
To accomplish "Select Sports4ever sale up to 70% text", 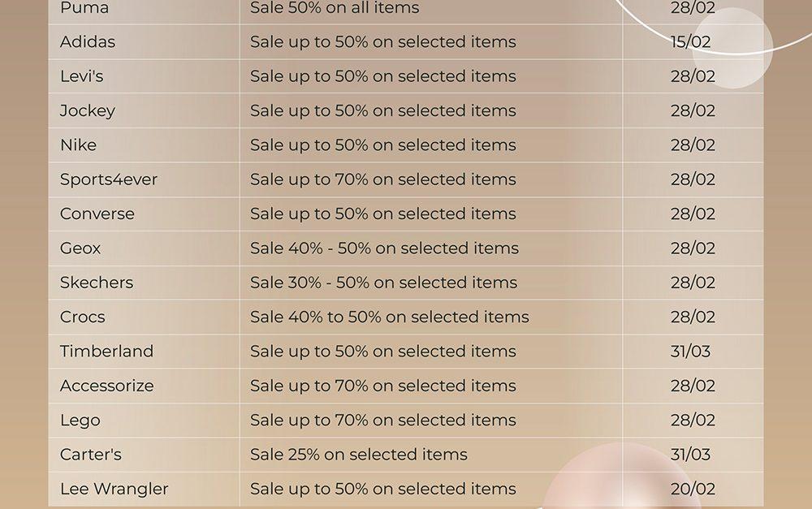I will point(383,179).
